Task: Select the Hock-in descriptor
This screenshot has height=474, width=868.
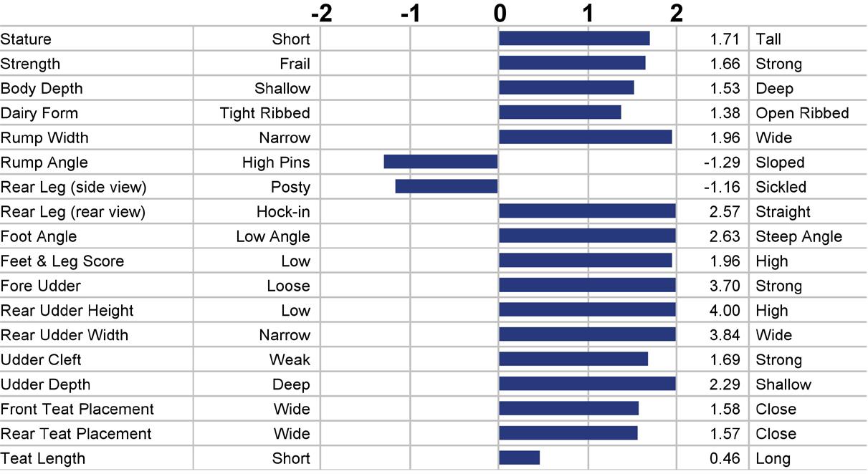Action: click(283, 212)
